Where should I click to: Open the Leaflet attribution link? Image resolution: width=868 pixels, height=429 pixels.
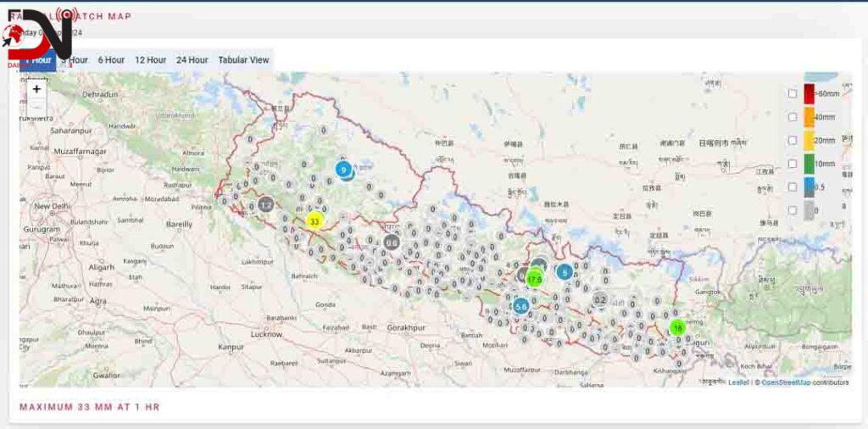[x=738, y=382]
